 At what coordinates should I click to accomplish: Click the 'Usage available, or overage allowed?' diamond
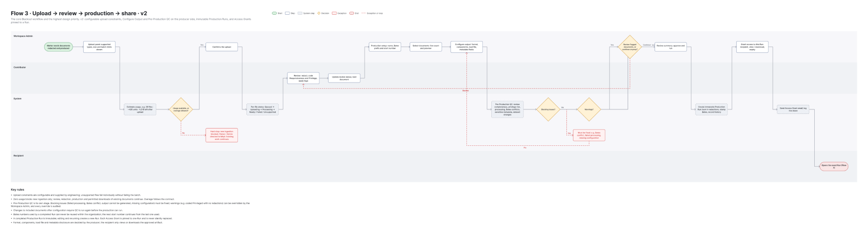[x=180, y=109]
